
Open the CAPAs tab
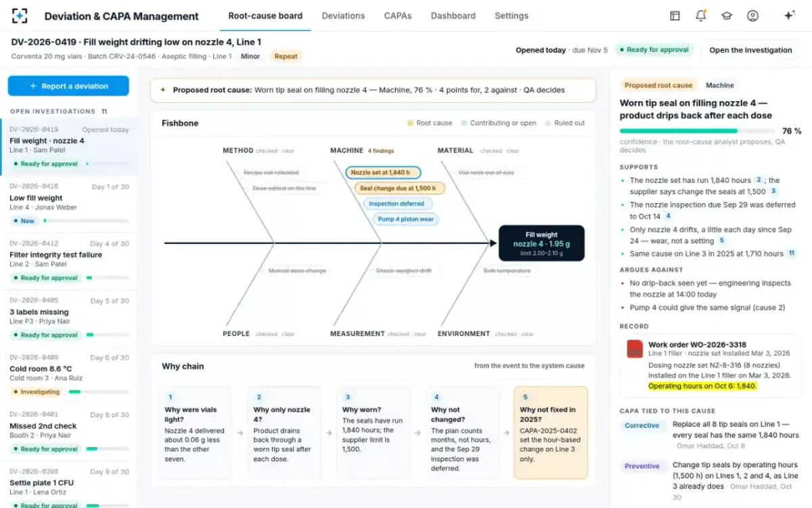click(398, 16)
